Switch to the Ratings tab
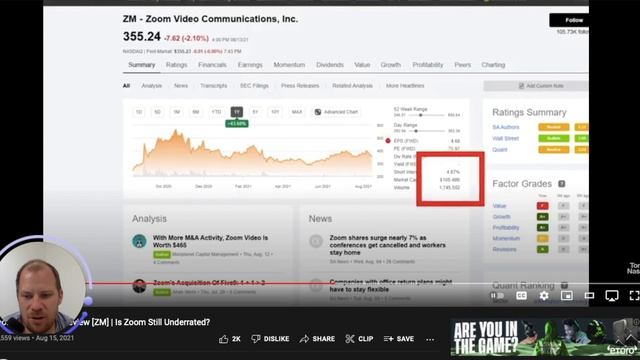The image size is (640, 360). [176, 65]
